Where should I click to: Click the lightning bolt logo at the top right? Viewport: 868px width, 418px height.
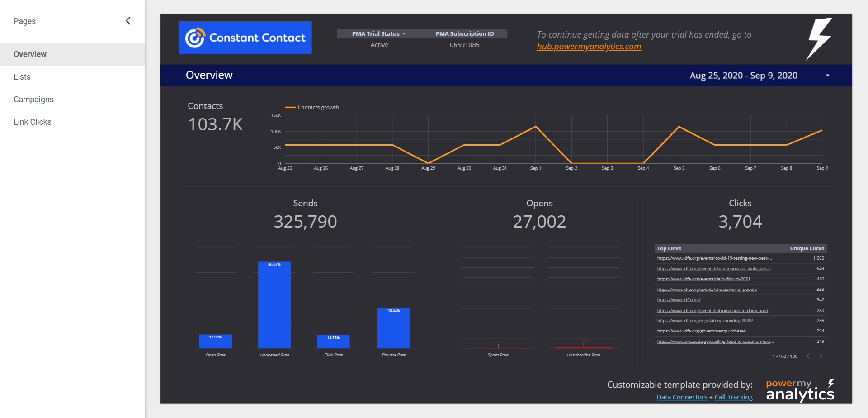[x=819, y=39]
